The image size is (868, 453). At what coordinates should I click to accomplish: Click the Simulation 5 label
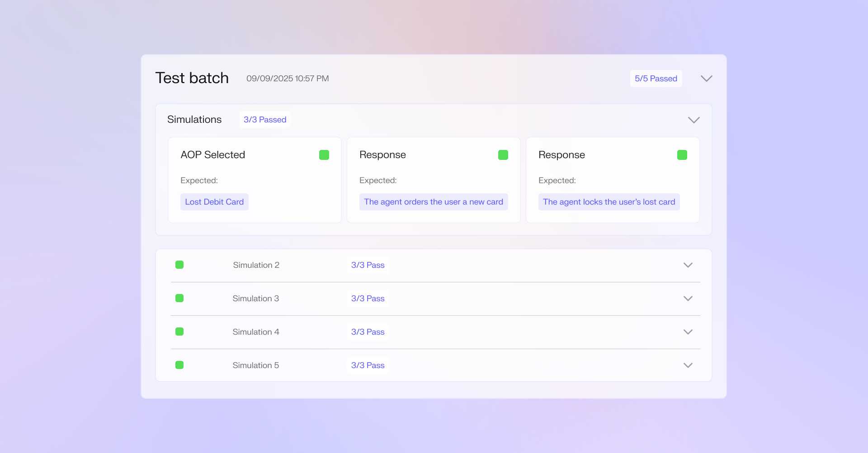point(256,365)
